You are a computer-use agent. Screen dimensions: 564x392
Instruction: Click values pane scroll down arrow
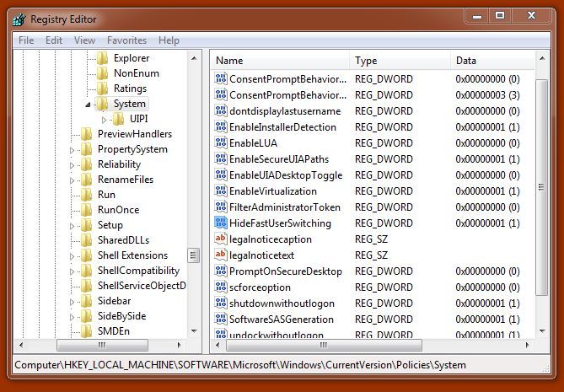(542, 330)
